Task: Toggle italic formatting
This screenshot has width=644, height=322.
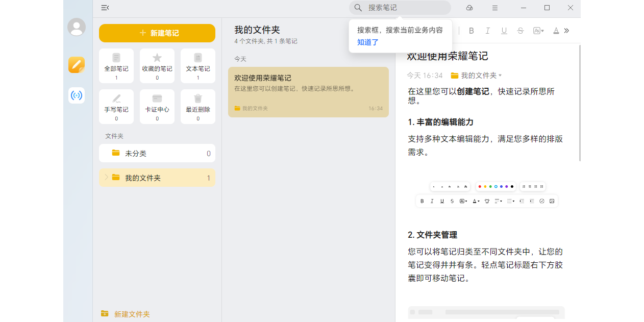Action: pos(488,31)
